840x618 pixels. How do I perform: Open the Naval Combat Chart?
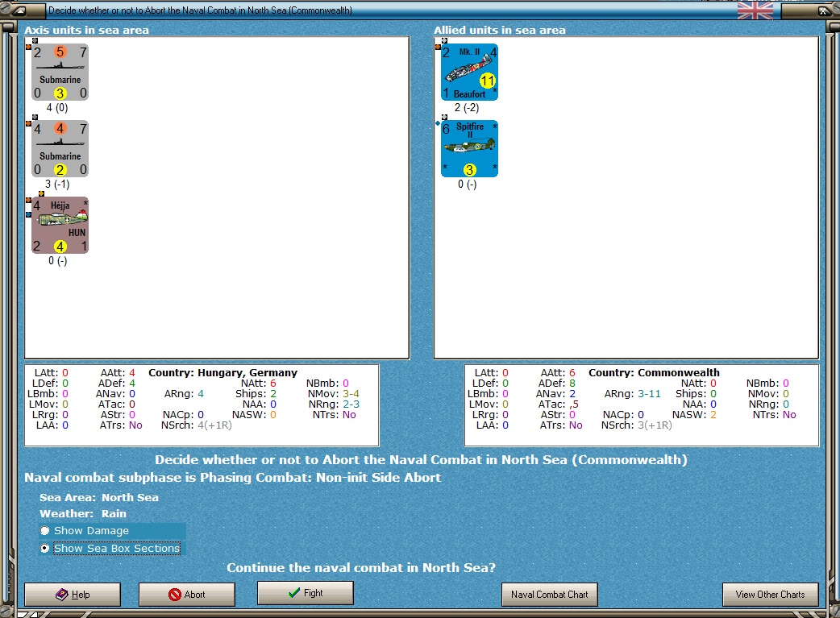(x=550, y=595)
